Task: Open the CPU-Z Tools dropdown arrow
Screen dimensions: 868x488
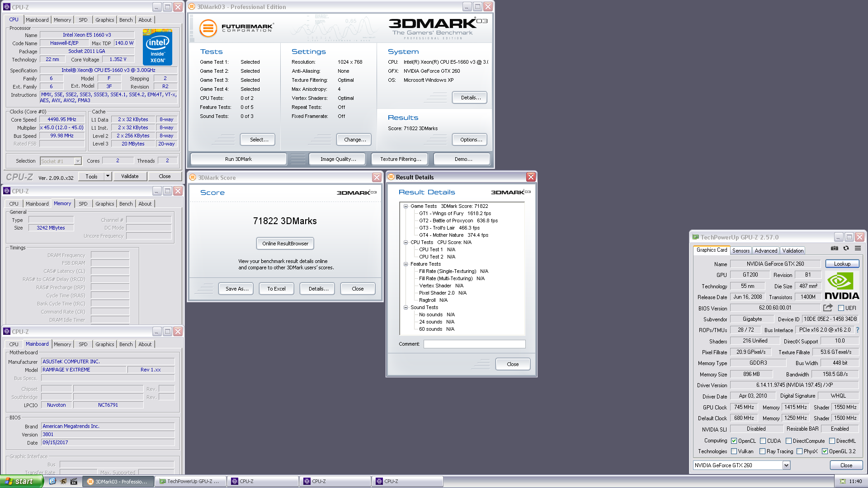Action: pyautogui.click(x=108, y=176)
